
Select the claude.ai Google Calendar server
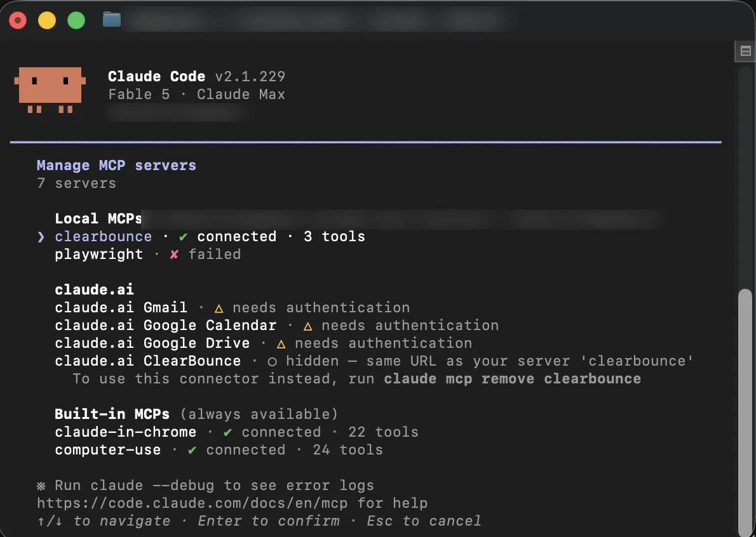277,325
